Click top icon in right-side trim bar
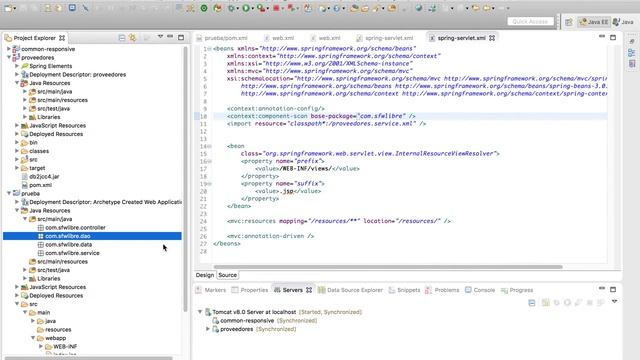 pyautogui.click(x=632, y=41)
